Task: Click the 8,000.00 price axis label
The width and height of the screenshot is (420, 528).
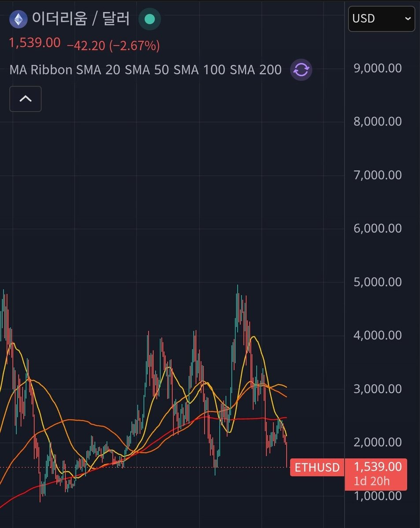Action: [x=378, y=121]
